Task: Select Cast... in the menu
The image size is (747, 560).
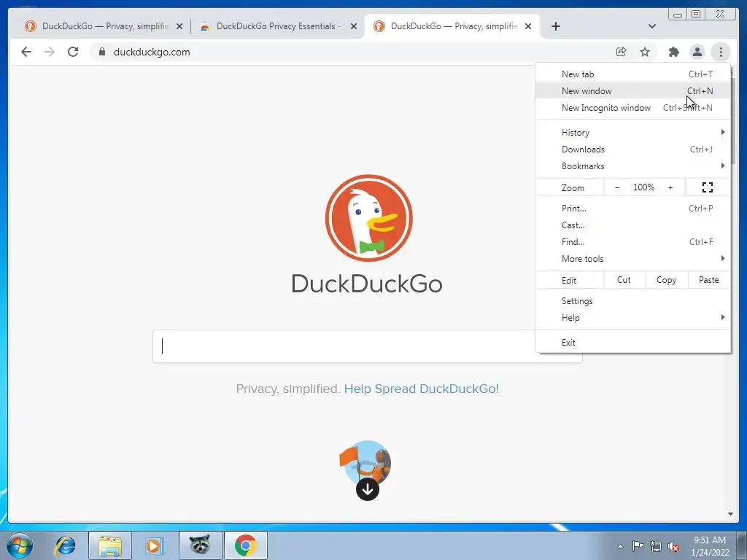Action: tap(632, 225)
